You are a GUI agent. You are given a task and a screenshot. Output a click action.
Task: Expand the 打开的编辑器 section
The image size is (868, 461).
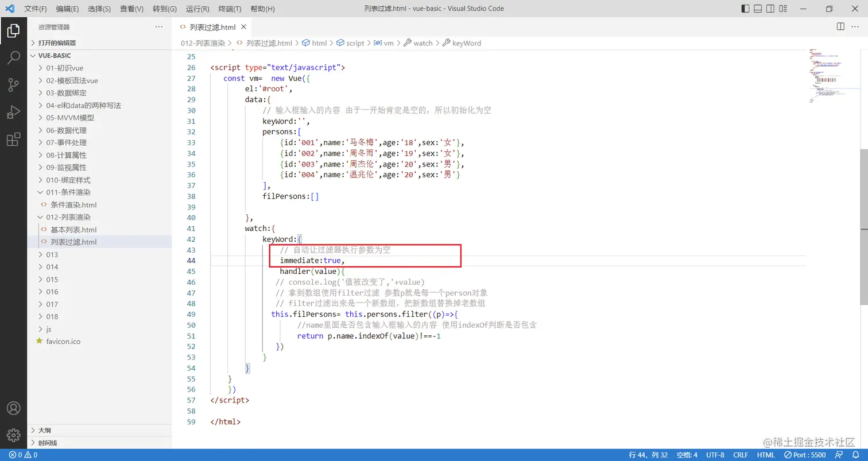click(99, 43)
